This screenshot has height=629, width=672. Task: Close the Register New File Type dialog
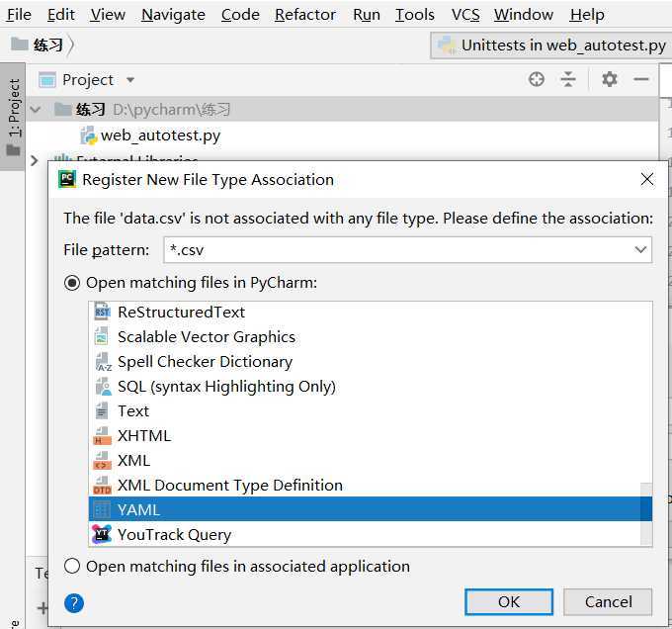pos(647,179)
